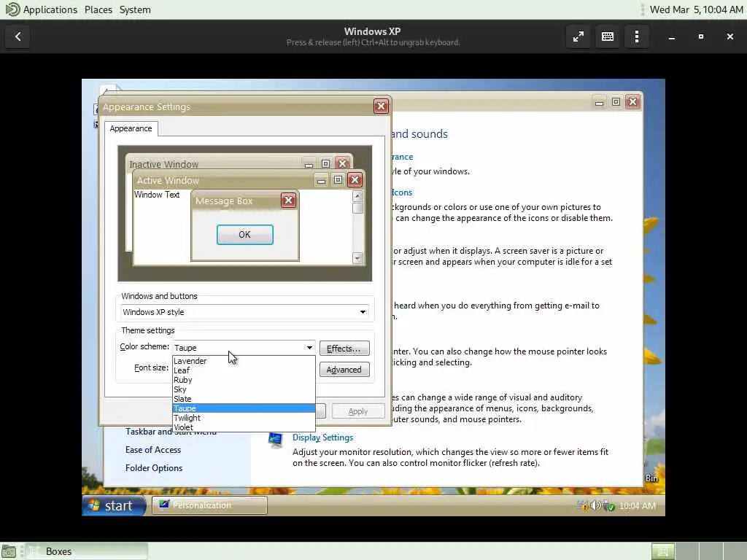
Task: Minimize the Personalization window
Action: 600,102
